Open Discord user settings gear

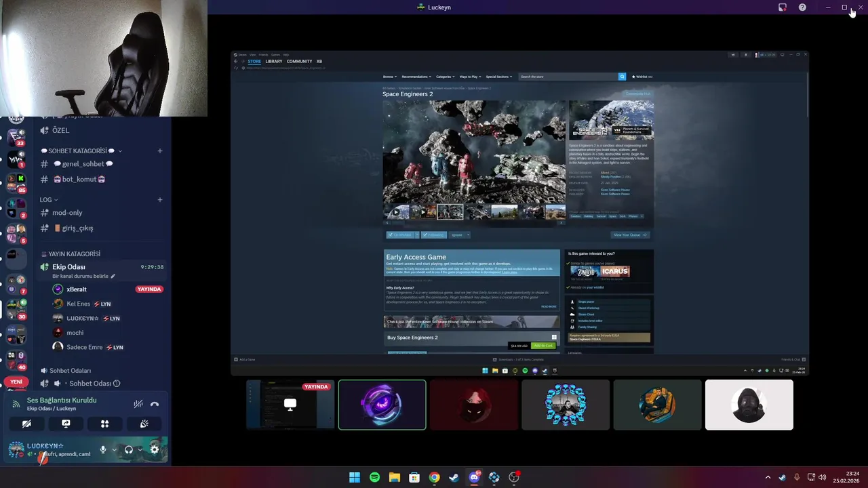[155, 449]
